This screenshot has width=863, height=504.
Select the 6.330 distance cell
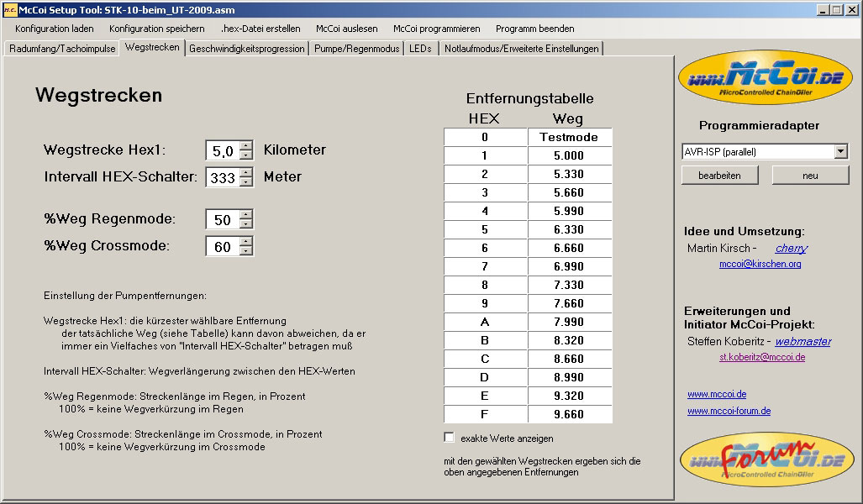click(x=569, y=229)
